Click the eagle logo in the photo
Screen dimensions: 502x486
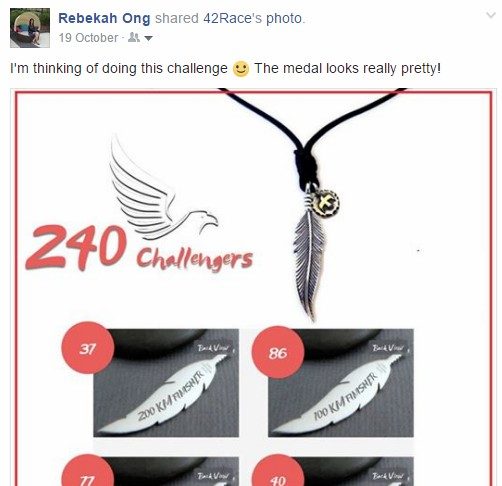click(163, 187)
